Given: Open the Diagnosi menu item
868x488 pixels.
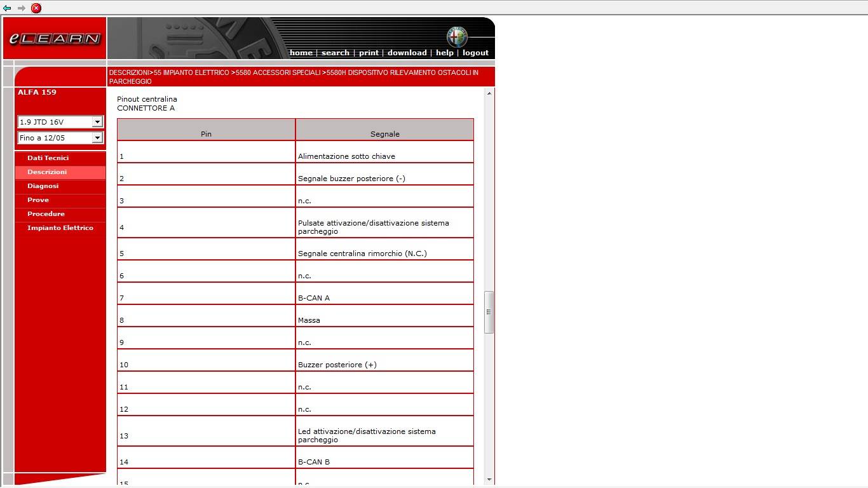Looking at the screenshot, I should pos(43,186).
